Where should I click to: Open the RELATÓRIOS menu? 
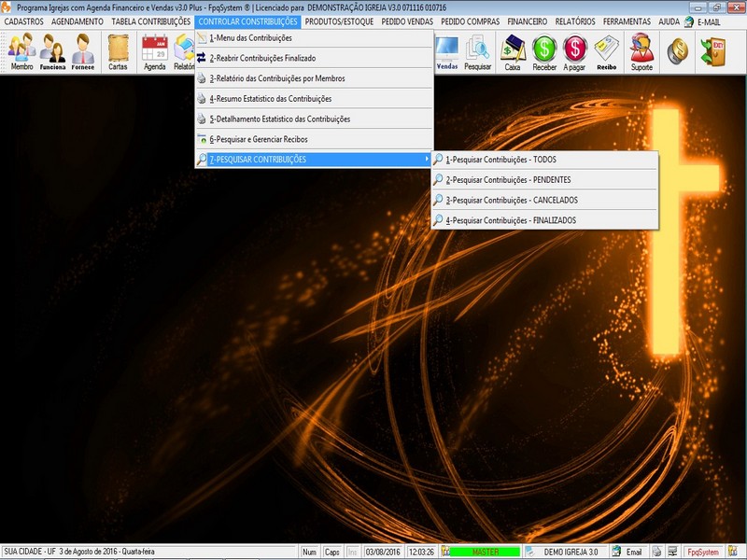tap(575, 21)
